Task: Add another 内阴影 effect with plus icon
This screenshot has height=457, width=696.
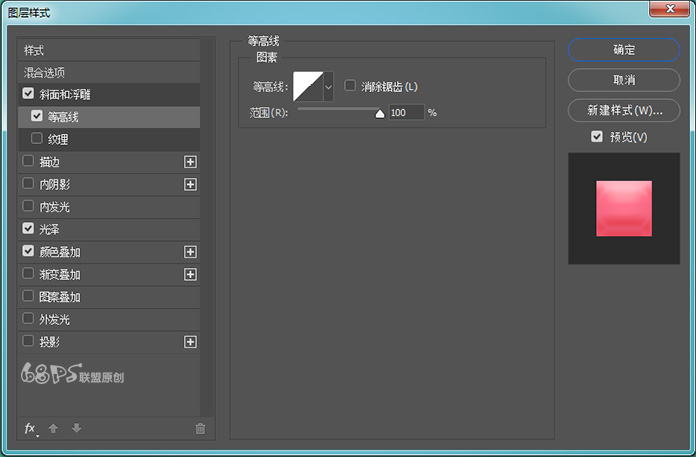Action: (190, 184)
